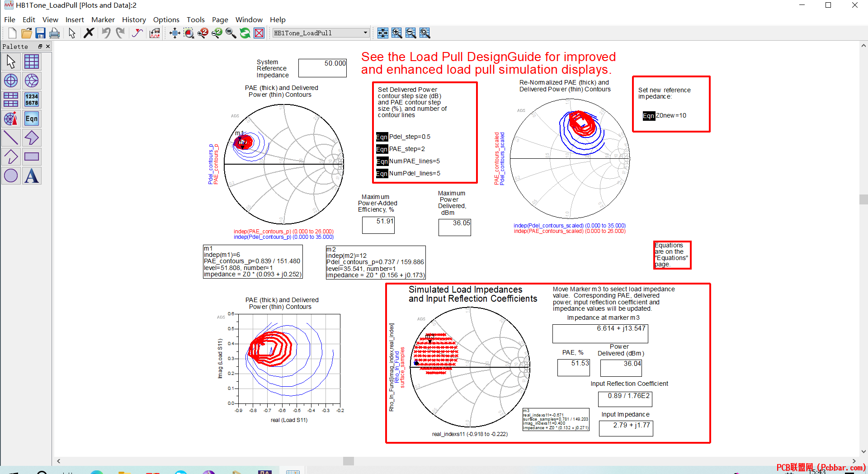Viewport: 868px width, 474px height.
Task: Click the page fit-all blue arrows icon
Action: coord(383,33)
